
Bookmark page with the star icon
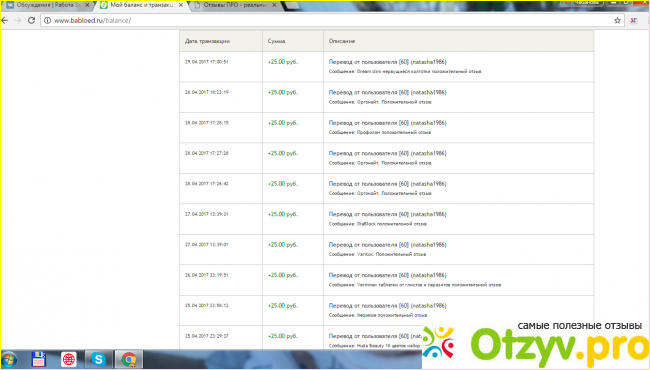617,20
